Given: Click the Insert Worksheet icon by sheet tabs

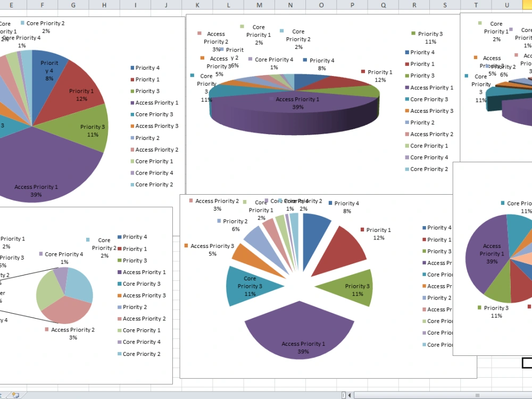Looking at the screenshot, I should point(15,395).
